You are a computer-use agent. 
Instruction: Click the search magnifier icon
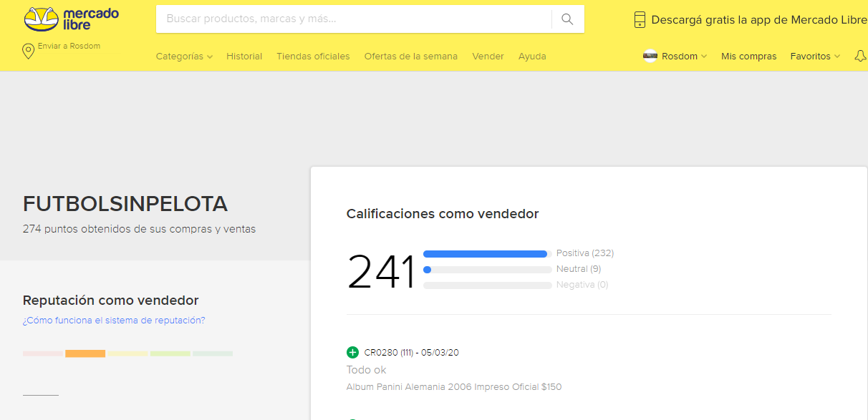coord(567,19)
